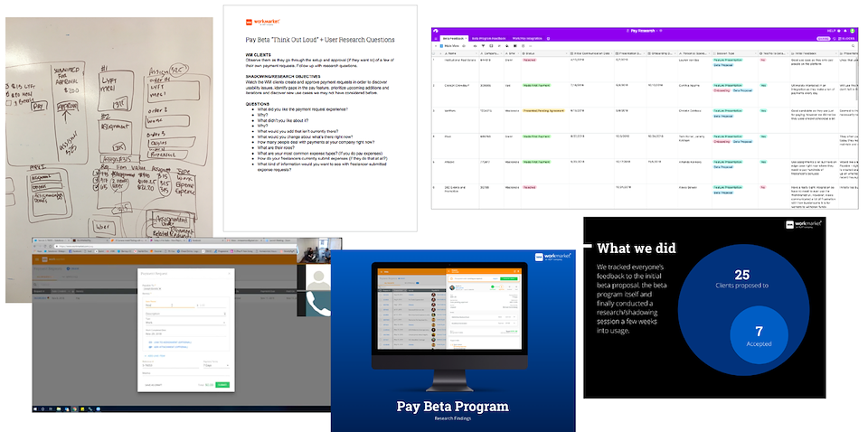Click the Description field in the dialog
This screenshot has height=432, width=868.
pyautogui.click(x=186, y=314)
